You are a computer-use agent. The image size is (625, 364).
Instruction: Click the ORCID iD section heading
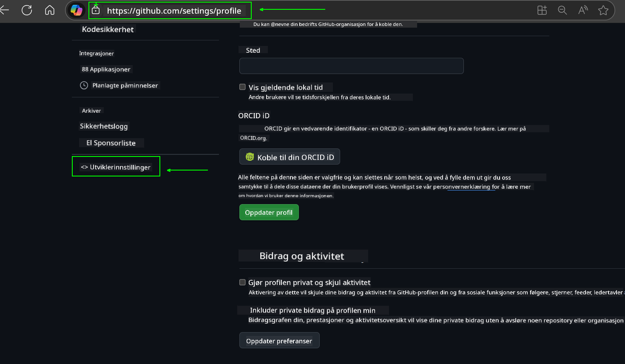254,116
